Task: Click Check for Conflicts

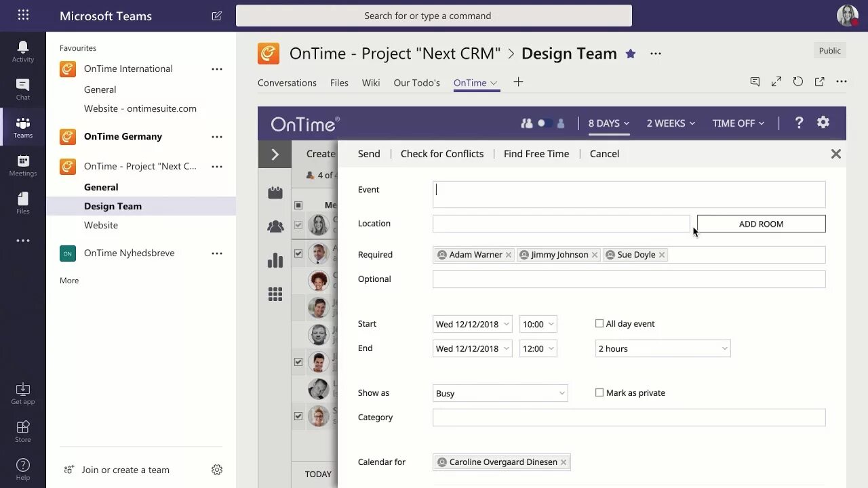Action: 442,154
